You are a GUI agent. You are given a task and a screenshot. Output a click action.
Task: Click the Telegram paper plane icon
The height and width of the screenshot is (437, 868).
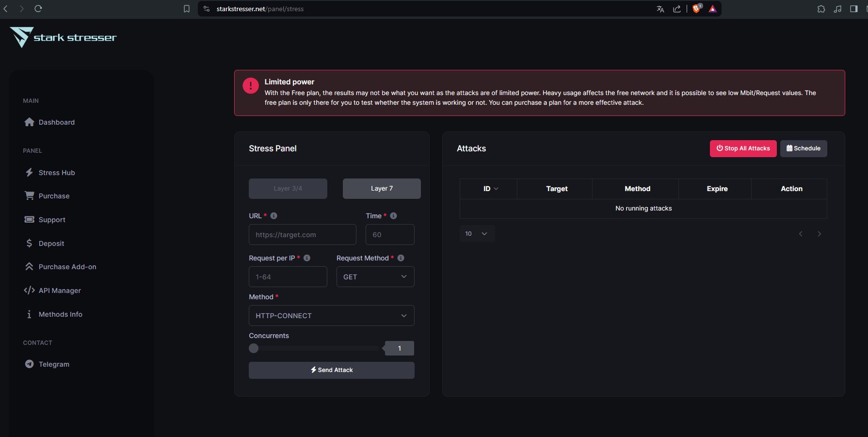click(30, 364)
